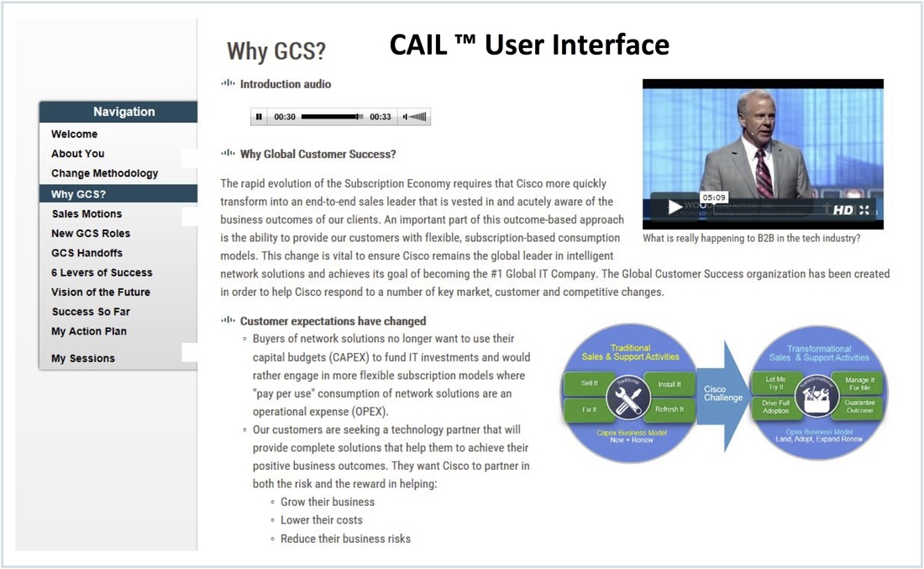Click the traditional wrench and screwdriver icon
Screen dimensions: 924x569
629,398
